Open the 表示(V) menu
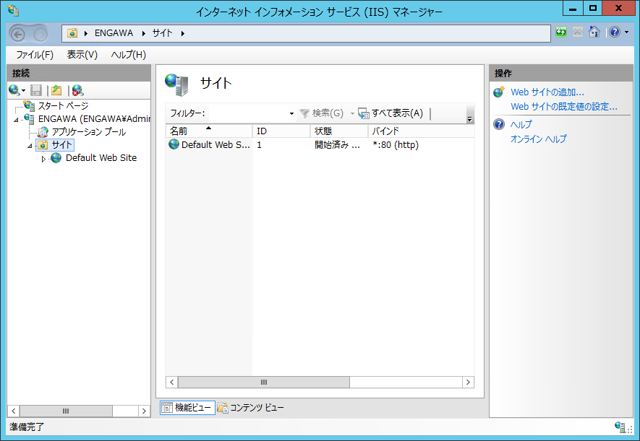The width and height of the screenshot is (640, 441). point(82,55)
